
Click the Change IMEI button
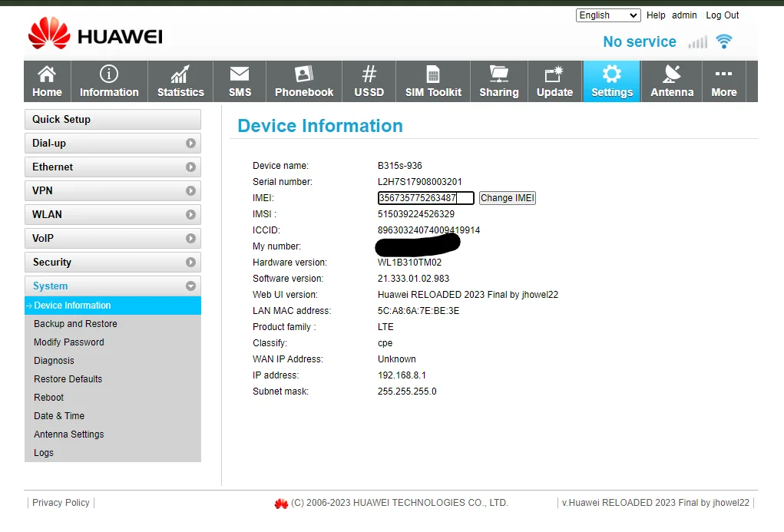[x=508, y=198]
